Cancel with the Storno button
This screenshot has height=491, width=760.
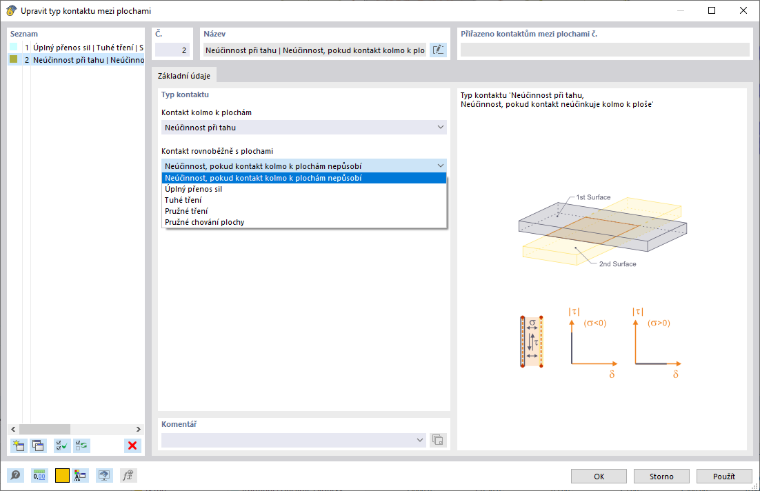661,476
